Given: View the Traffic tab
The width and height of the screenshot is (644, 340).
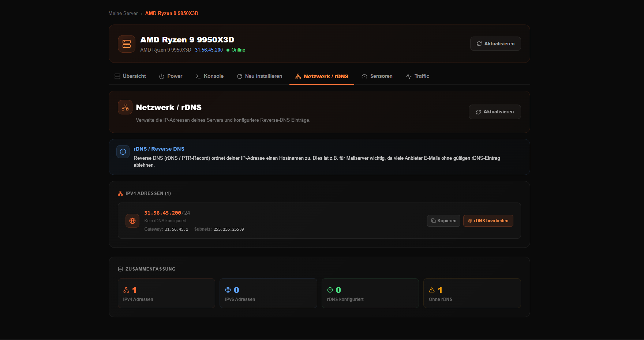Looking at the screenshot, I should pyautogui.click(x=418, y=76).
